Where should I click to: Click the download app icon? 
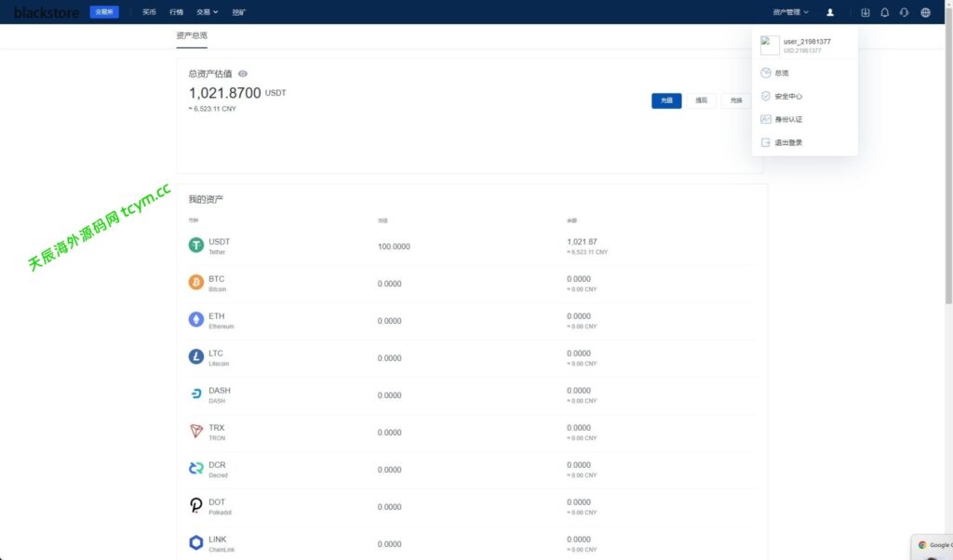click(x=866, y=12)
